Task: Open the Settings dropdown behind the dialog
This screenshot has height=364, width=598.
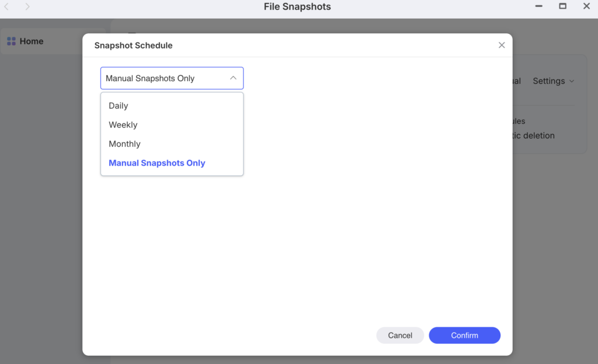Action: tap(549, 81)
